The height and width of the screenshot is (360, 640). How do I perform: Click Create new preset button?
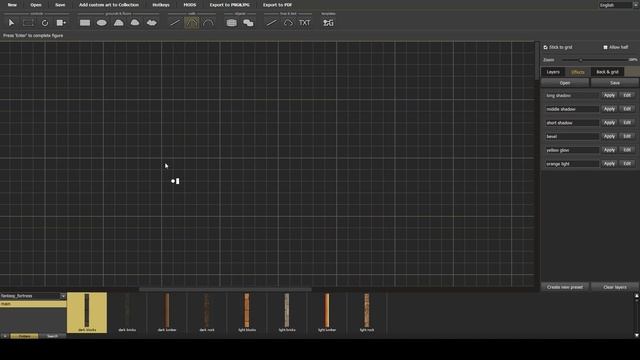click(x=565, y=287)
